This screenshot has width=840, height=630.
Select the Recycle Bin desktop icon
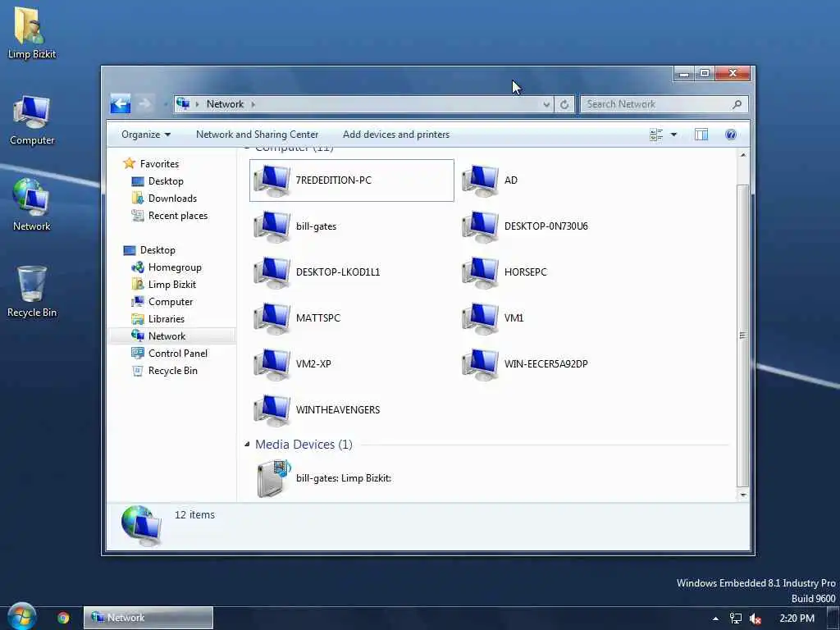click(32, 292)
